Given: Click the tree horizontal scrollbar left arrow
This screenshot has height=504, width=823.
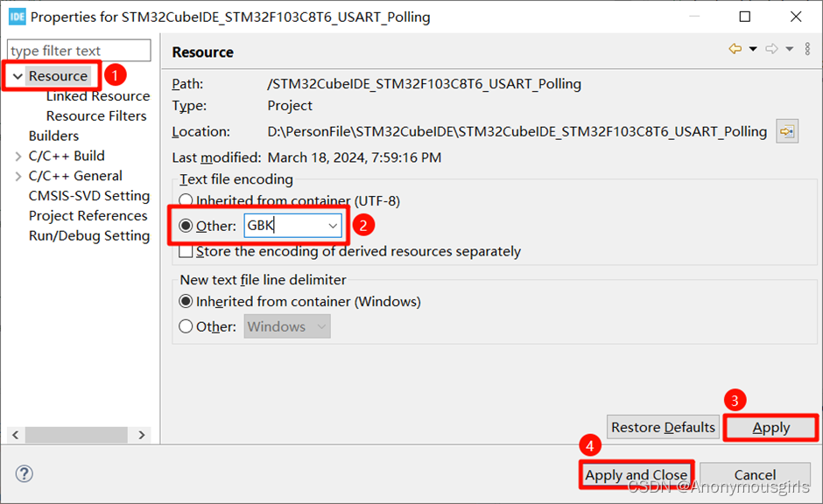Looking at the screenshot, I should (x=16, y=435).
